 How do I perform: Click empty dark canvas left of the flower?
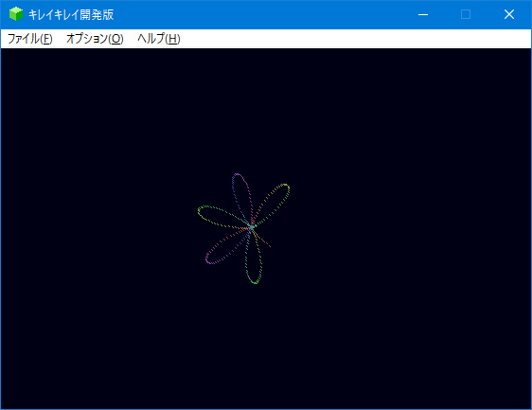click(x=98, y=227)
